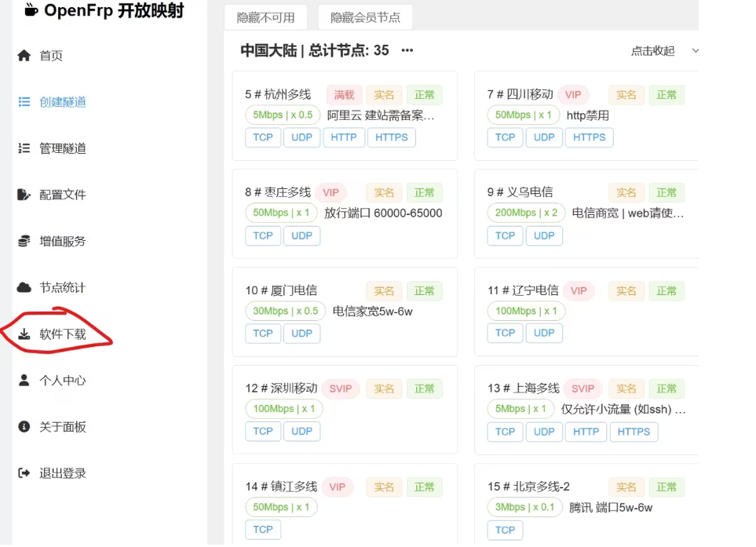Image resolution: width=756 pixels, height=547 pixels.
Task: Click the HTTPS tag on 四川移动 card
Action: (x=590, y=137)
